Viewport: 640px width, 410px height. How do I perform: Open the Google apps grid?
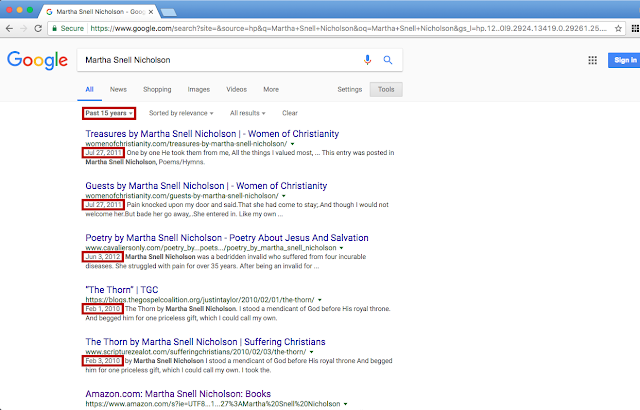pos(593,60)
